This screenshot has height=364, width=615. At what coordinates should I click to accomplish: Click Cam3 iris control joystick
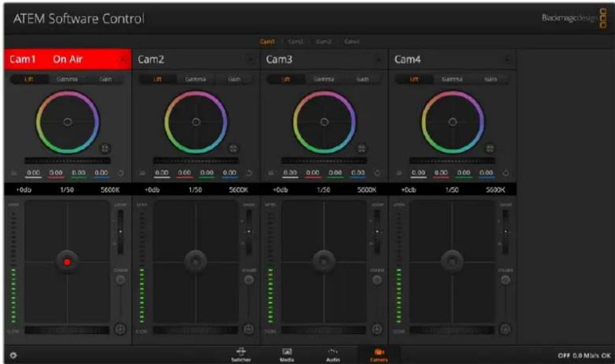(x=324, y=260)
